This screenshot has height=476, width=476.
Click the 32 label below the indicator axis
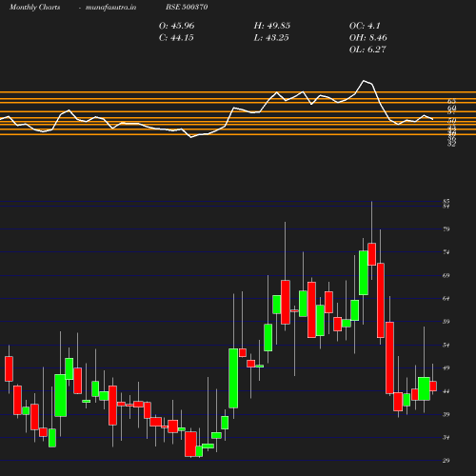click(x=452, y=144)
